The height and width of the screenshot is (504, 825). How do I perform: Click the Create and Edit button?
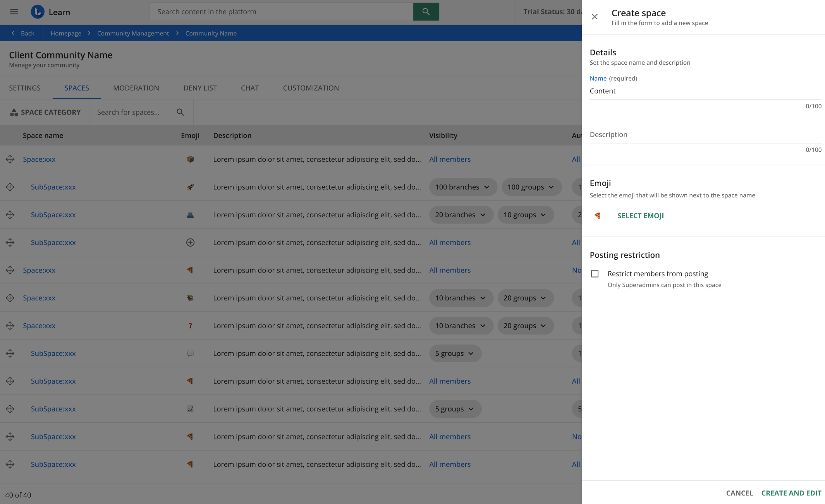click(x=791, y=493)
